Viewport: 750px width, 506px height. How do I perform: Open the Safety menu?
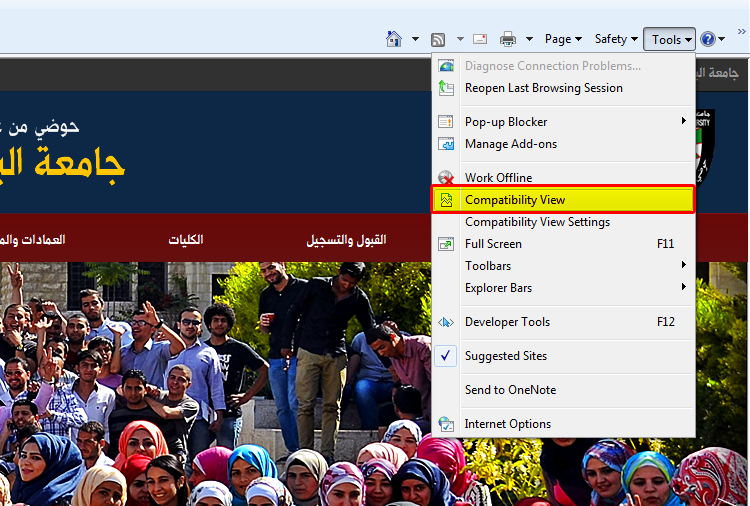[x=616, y=39]
